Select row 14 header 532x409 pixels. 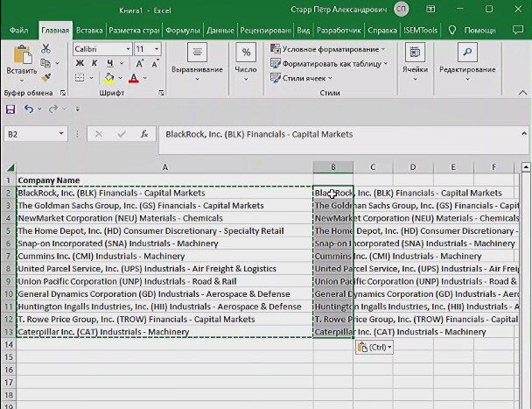click(x=9, y=344)
